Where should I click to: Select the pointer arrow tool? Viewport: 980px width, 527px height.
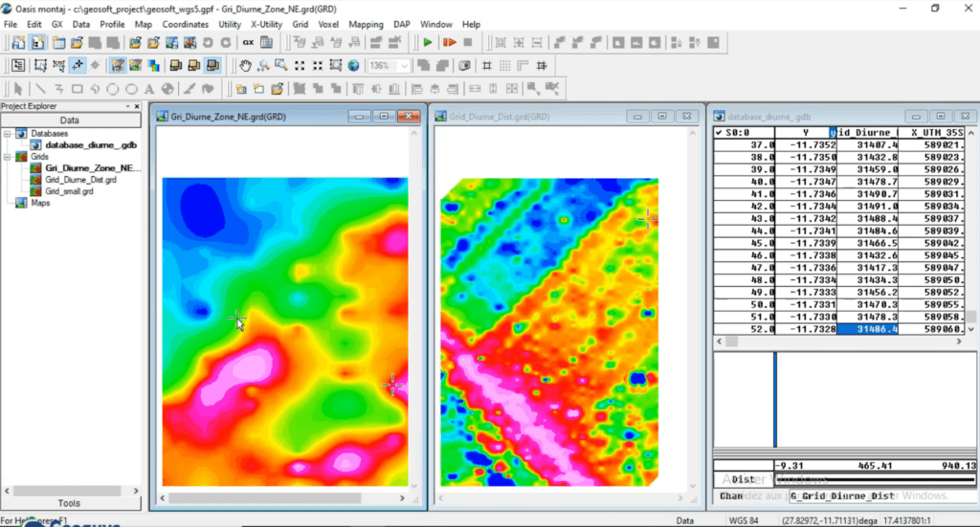[x=18, y=89]
